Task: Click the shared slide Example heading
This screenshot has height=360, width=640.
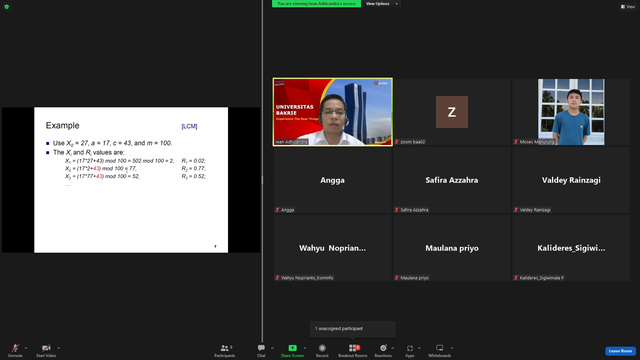Action: point(62,125)
